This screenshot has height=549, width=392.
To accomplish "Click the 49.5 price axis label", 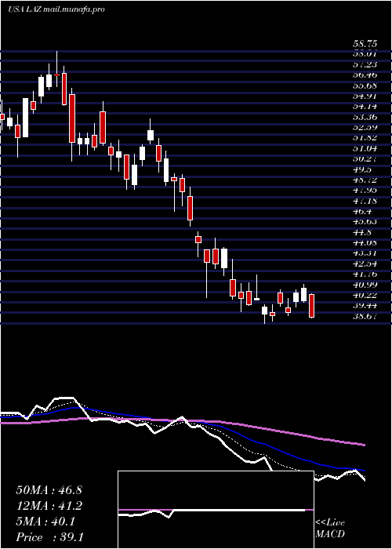I will pyautogui.click(x=362, y=169).
